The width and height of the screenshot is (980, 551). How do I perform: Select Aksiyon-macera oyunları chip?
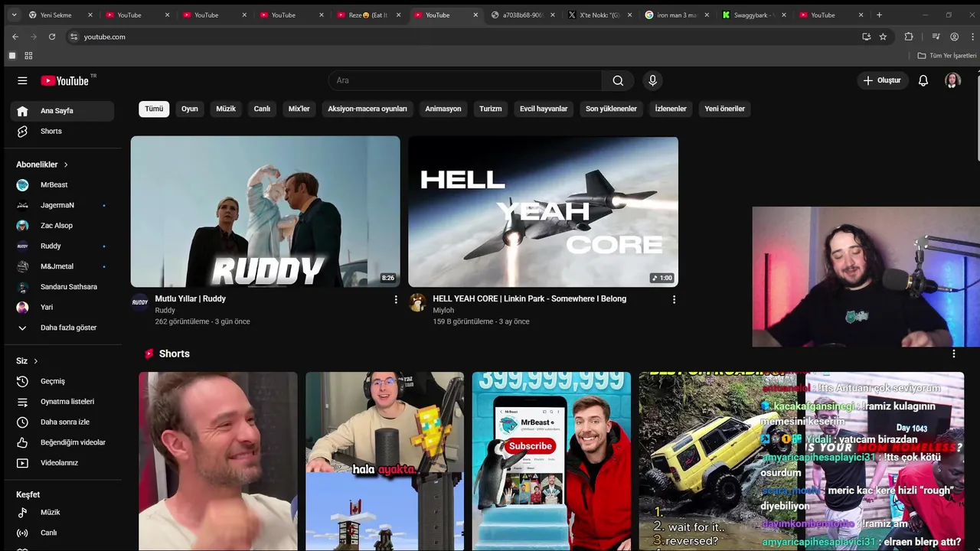click(367, 109)
